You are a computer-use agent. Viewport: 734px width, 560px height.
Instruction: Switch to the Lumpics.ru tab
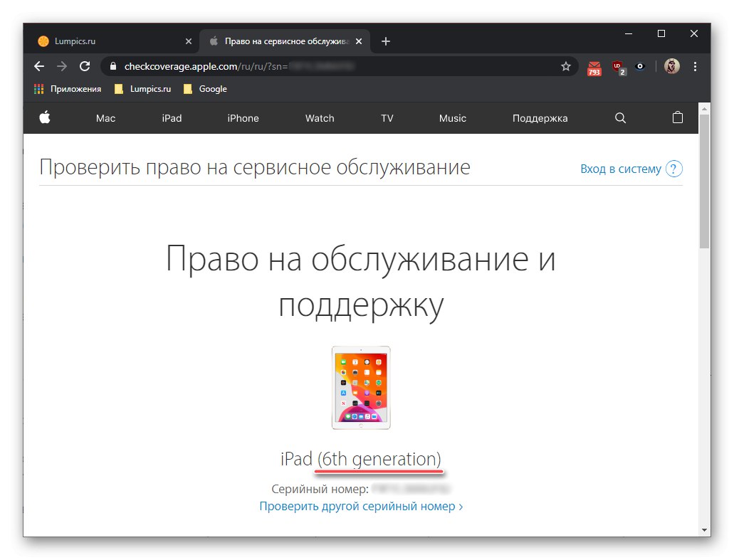click(114, 41)
